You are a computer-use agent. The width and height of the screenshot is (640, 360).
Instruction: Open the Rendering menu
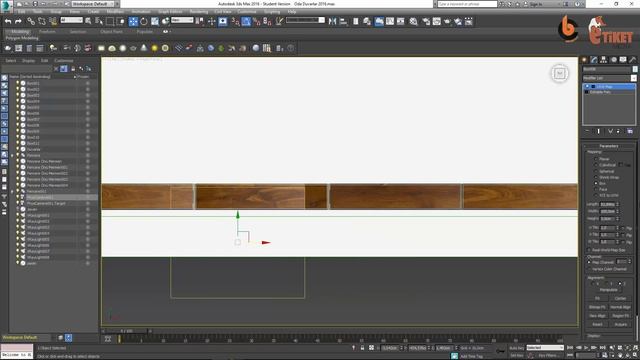pyautogui.click(x=199, y=12)
